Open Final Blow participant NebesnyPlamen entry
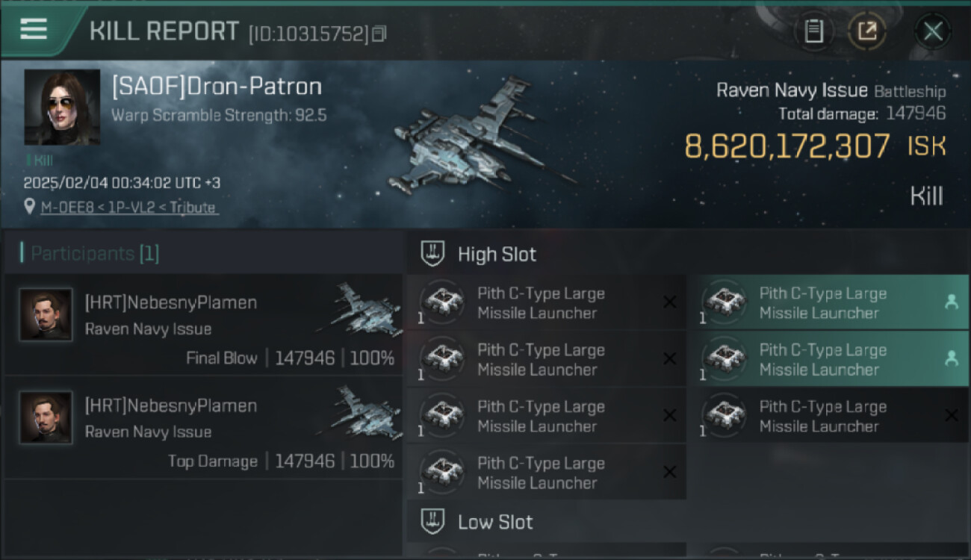Image resolution: width=971 pixels, height=560 pixels. click(x=203, y=329)
